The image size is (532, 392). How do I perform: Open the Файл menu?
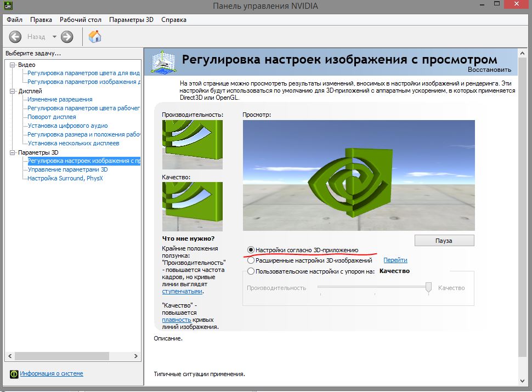pos(15,20)
